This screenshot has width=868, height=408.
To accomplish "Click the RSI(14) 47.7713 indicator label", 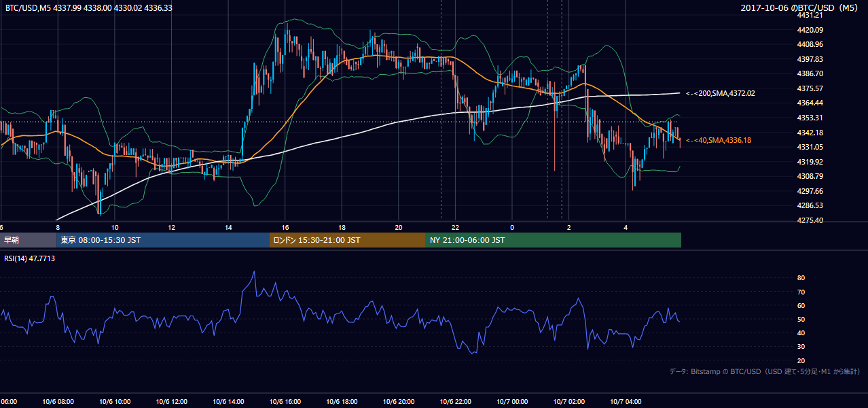I will [x=30, y=258].
